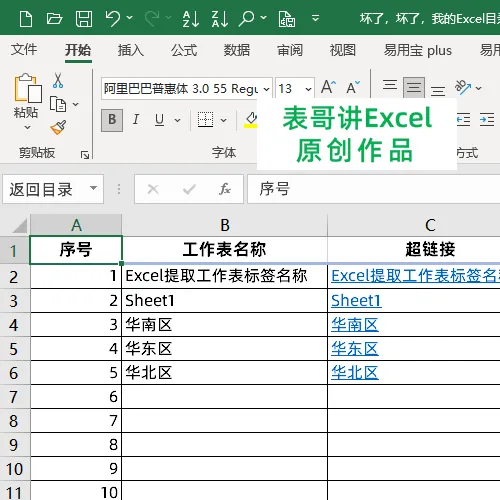500x500 pixels.
Task: Click Top Align icon
Action: pyautogui.click(x=390, y=85)
